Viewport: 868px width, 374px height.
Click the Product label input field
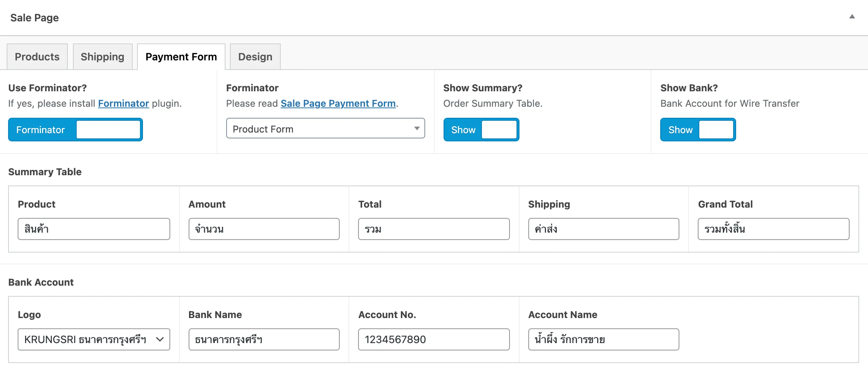coord(94,229)
